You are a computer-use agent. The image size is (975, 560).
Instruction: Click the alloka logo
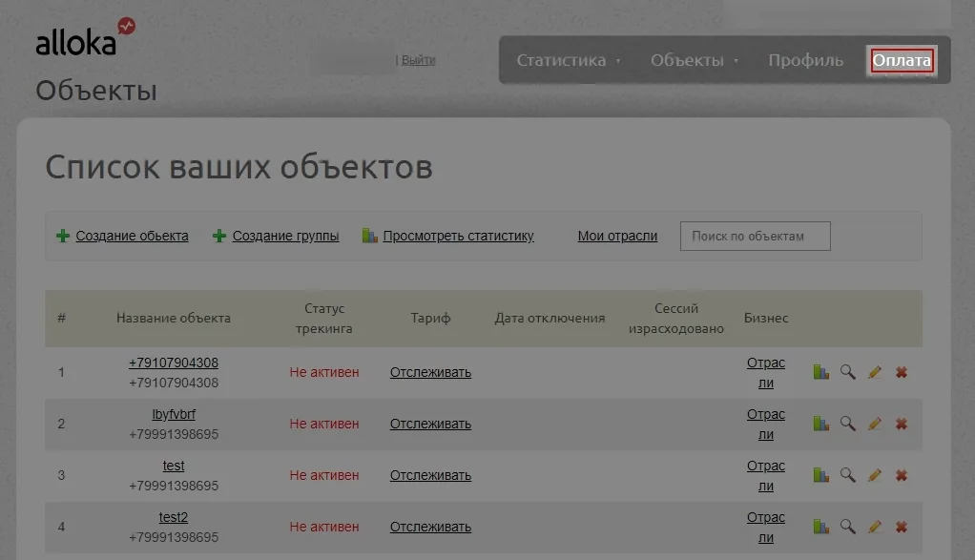85,37
